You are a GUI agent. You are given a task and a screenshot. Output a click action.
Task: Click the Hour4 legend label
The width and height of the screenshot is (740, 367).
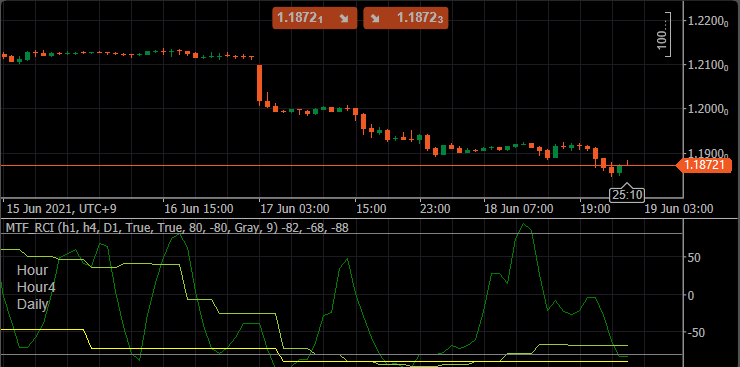(x=36, y=287)
